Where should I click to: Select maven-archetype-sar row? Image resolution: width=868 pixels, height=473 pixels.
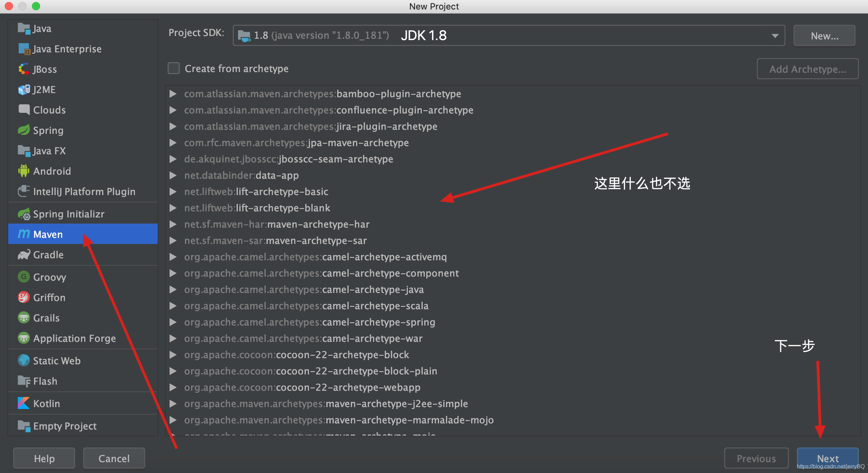(x=513, y=241)
